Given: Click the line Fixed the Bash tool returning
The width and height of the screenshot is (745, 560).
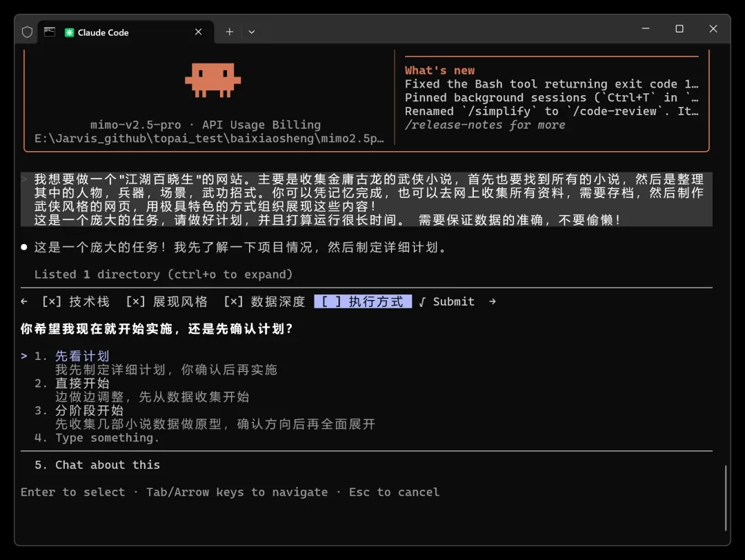Looking at the screenshot, I should point(552,84).
